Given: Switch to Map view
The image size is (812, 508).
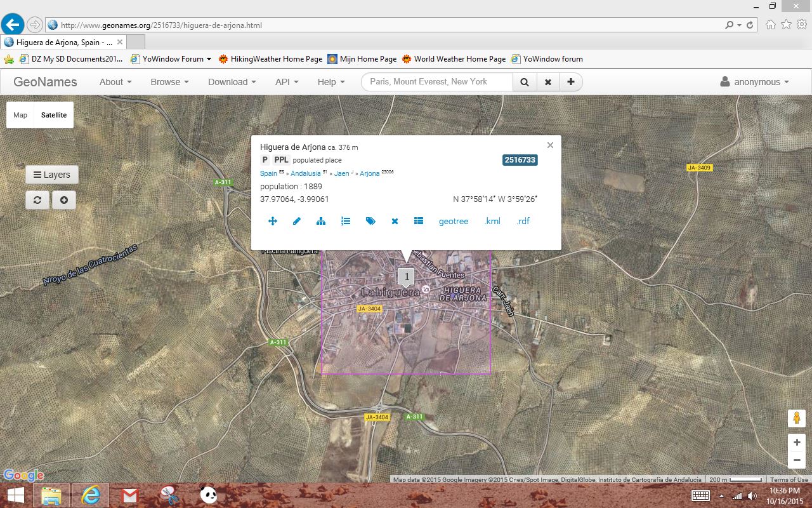Looking at the screenshot, I should [20, 115].
